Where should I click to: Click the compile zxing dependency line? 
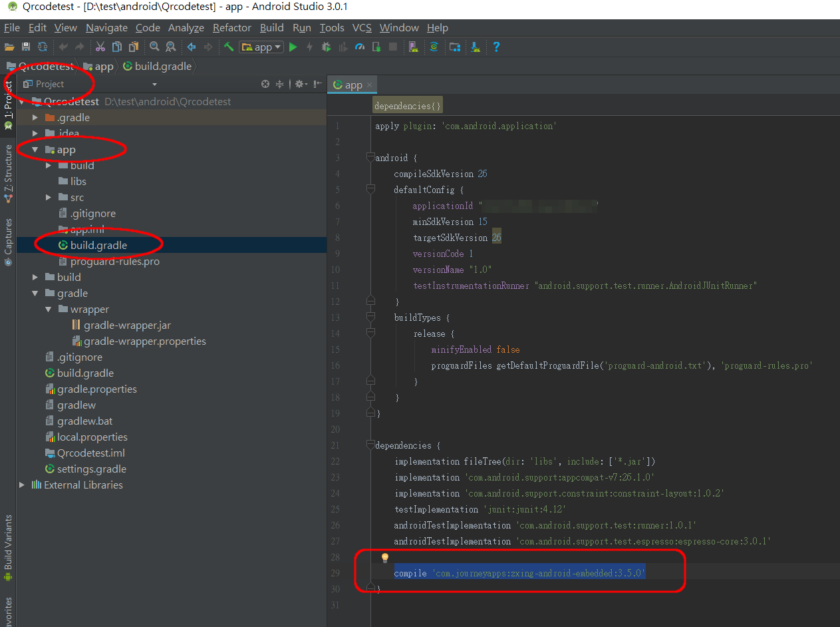[x=520, y=573]
